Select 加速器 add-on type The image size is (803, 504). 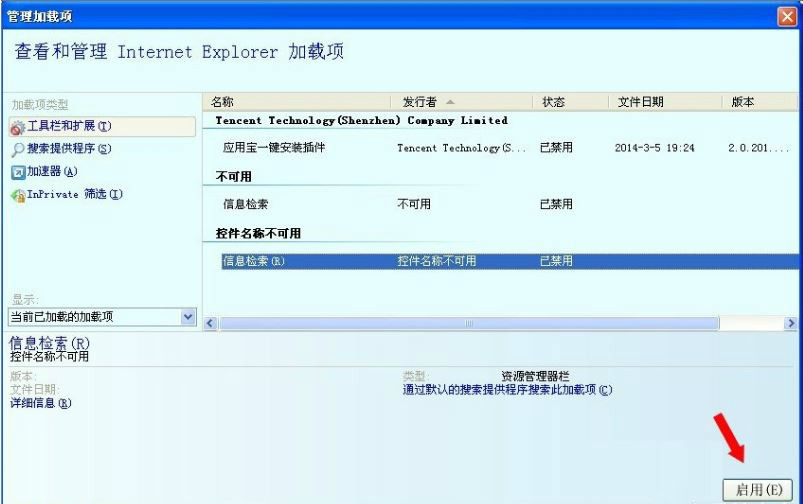coord(52,172)
